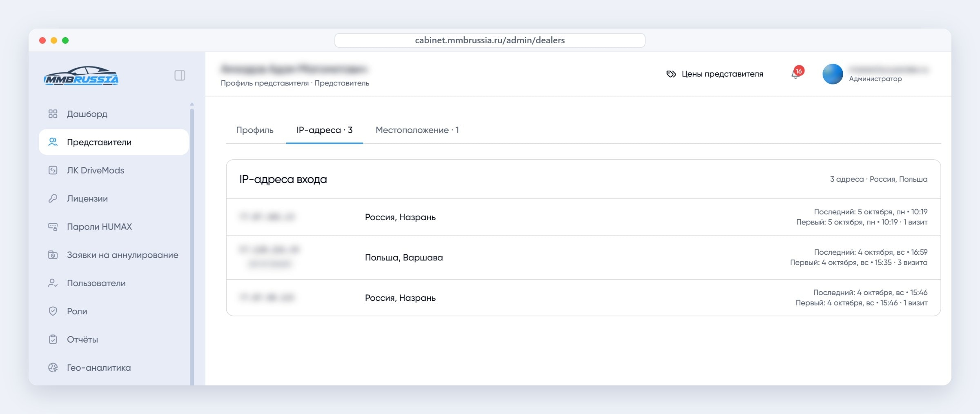Open the Местоположение · 1 tab

coord(417,130)
